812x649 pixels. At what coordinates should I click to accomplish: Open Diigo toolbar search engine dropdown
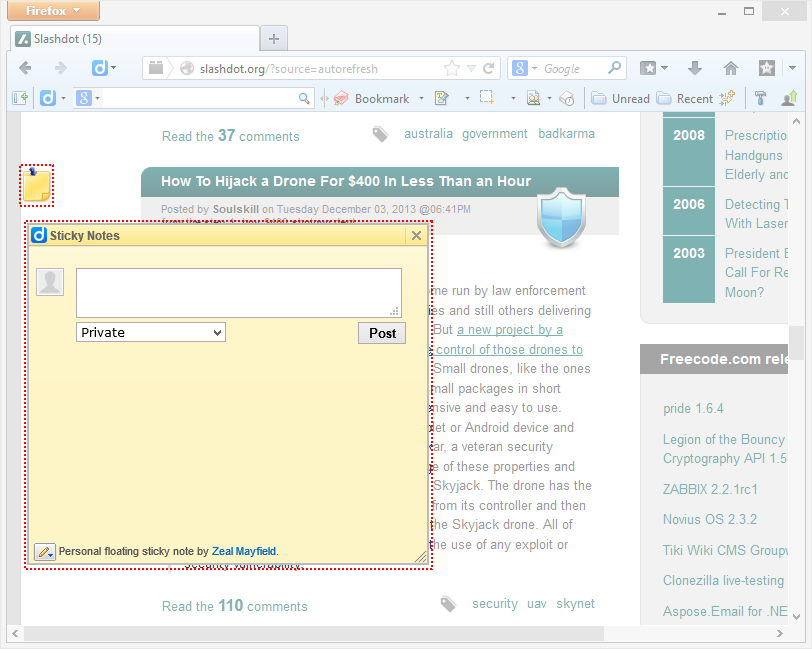point(88,98)
